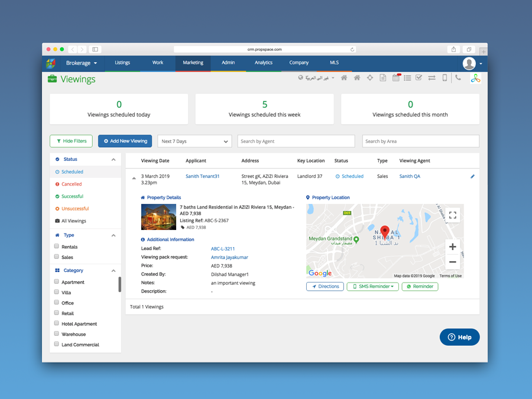This screenshot has width=532, height=399.
Task: Click the crosshair target icon
Action: point(370,77)
